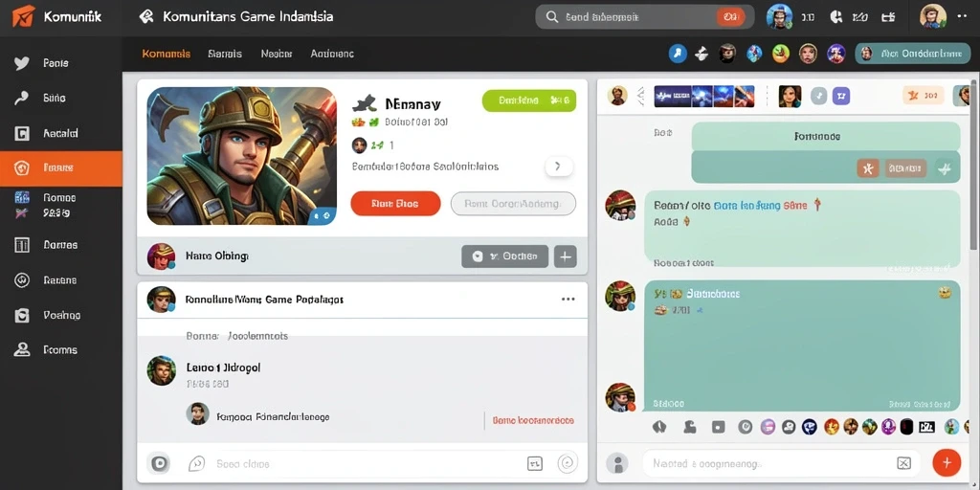980x490 pixels.
Task: Click the grey clock icon in emoji row
Action: pyautogui.click(x=745, y=427)
